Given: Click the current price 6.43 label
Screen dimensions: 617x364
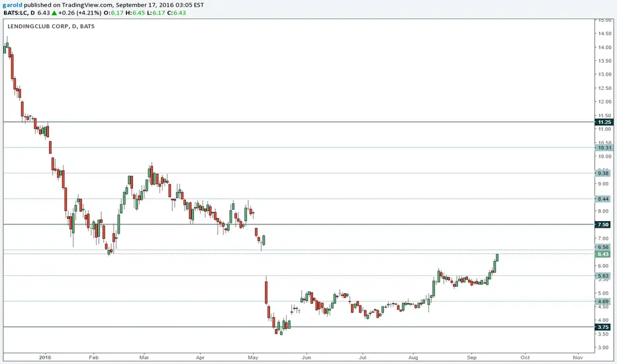Looking at the screenshot, I should click(x=604, y=254).
